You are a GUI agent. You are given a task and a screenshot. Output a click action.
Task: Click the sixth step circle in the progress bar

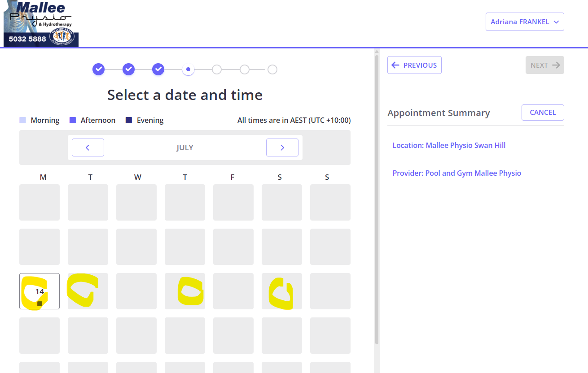[245, 69]
